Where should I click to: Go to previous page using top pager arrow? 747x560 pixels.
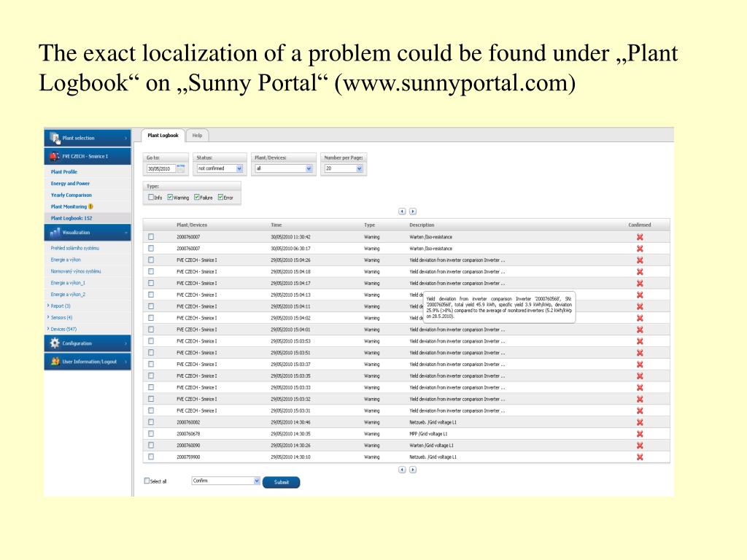point(402,211)
